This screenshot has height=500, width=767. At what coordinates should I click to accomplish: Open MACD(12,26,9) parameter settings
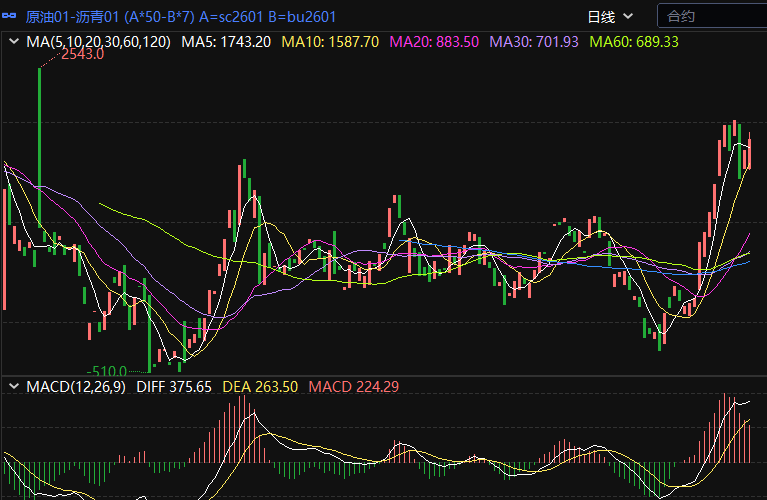pos(77,386)
